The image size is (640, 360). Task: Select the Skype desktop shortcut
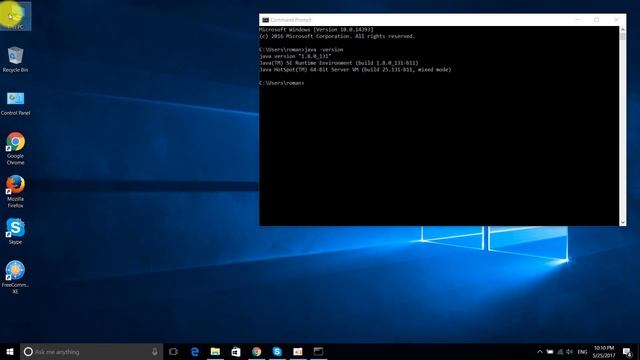point(15,231)
